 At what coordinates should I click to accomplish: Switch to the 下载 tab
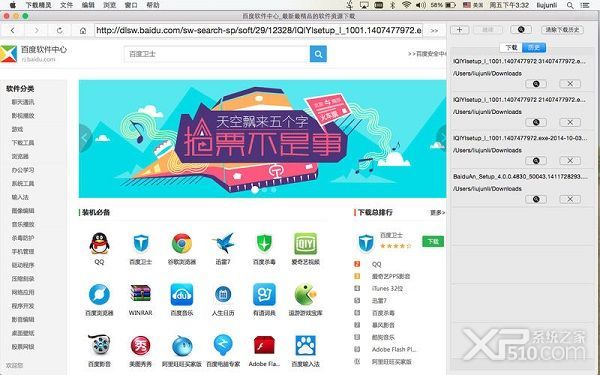[x=511, y=47]
